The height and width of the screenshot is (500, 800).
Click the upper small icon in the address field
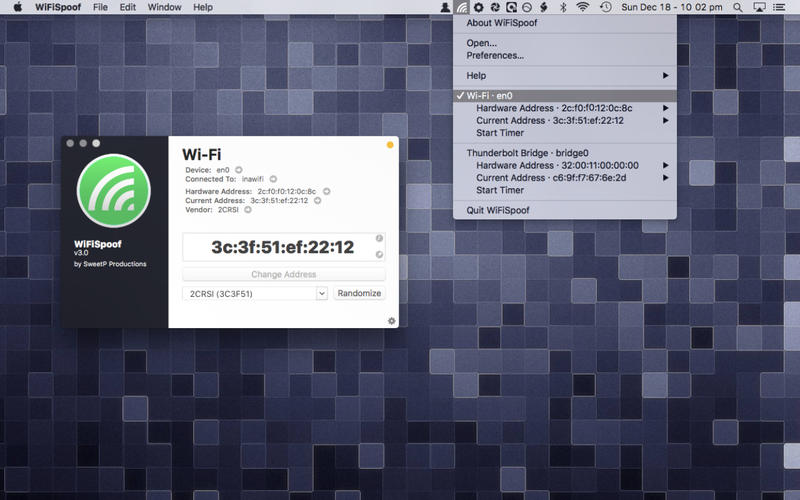click(x=379, y=238)
